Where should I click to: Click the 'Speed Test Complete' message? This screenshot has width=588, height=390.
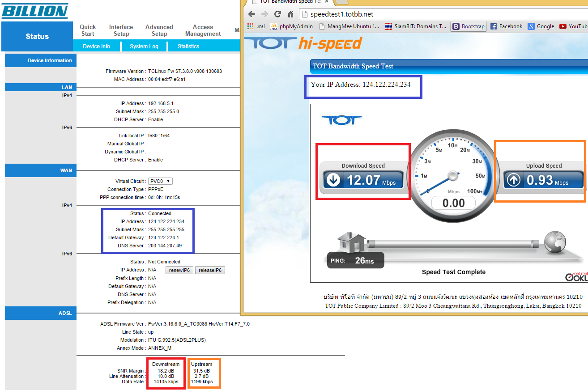pos(454,272)
